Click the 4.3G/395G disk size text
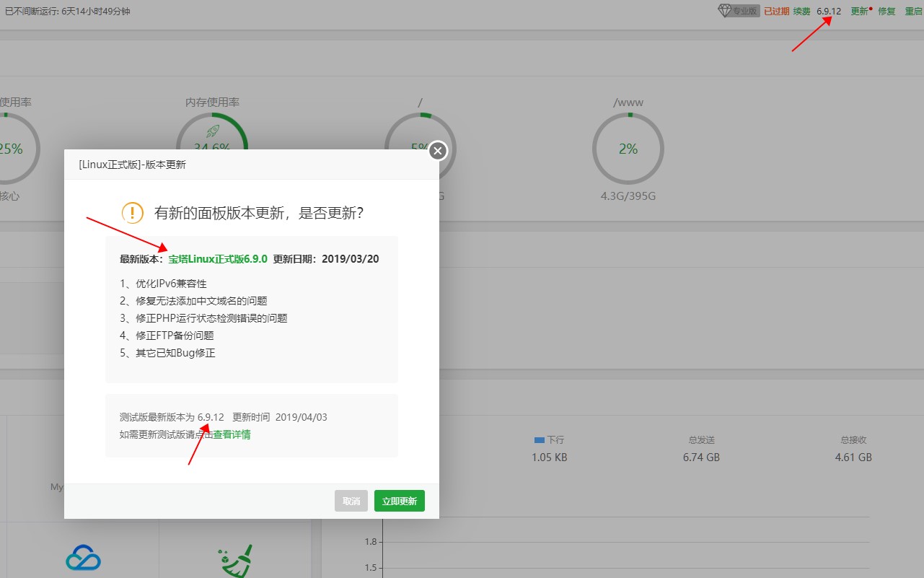The width and height of the screenshot is (924, 578). point(628,196)
